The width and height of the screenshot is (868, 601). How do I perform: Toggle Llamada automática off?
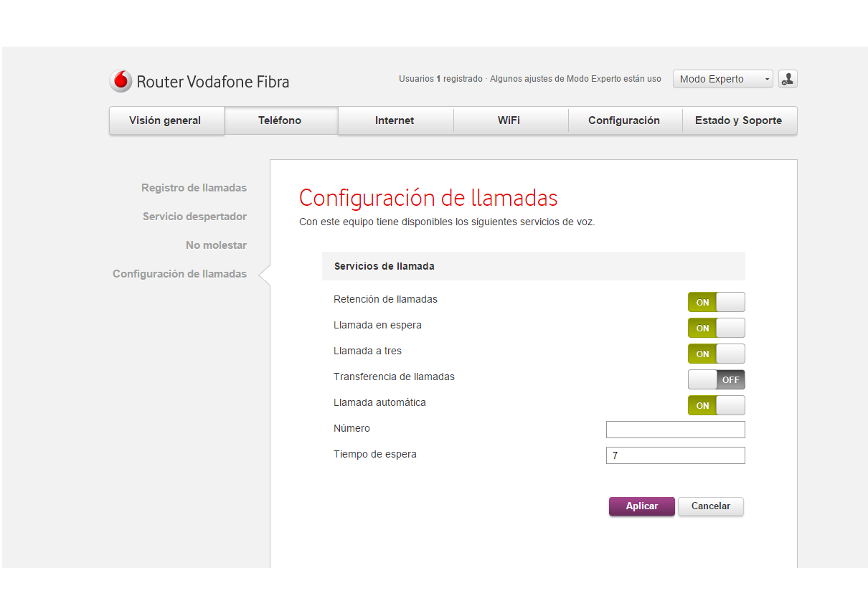point(716,405)
